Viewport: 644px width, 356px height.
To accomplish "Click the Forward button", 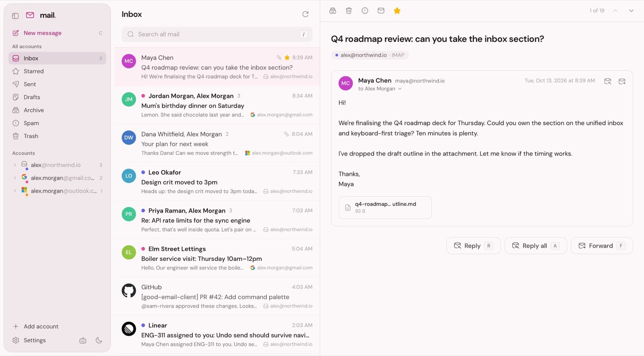I will (602, 246).
